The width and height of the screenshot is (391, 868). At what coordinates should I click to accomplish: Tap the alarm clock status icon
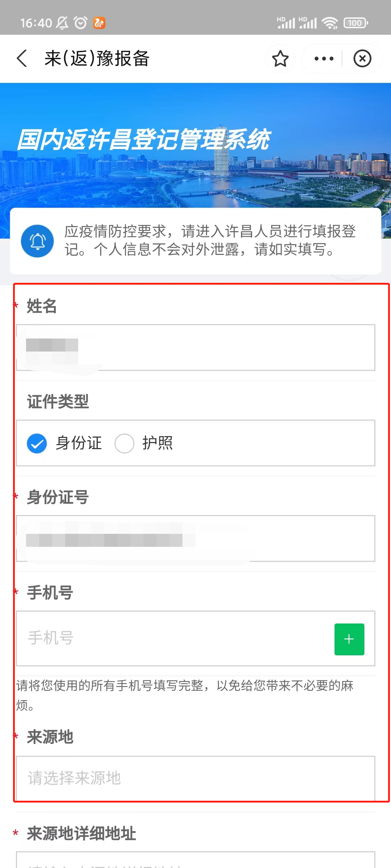pyautogui.click(x=80, y=23)
